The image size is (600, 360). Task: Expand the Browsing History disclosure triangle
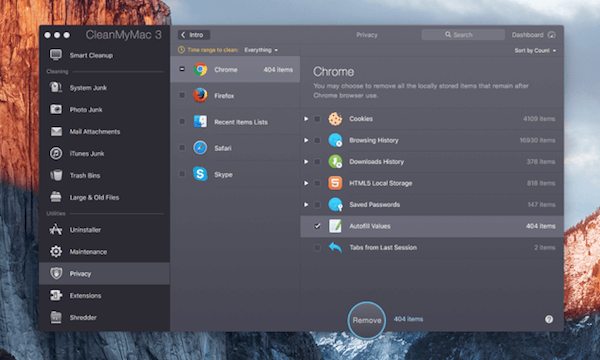click(306, 140)
